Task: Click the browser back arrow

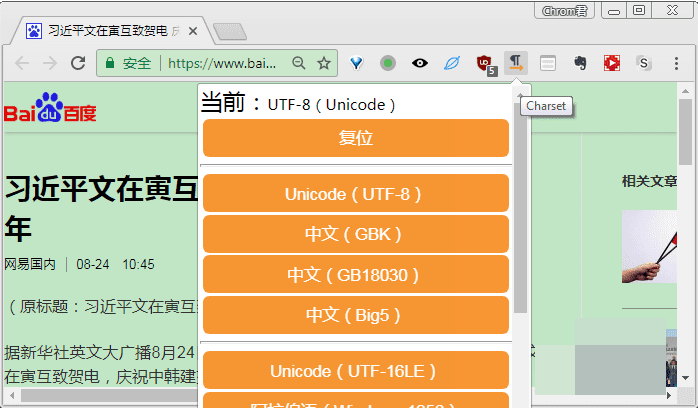Action: [x=22, y=63]
